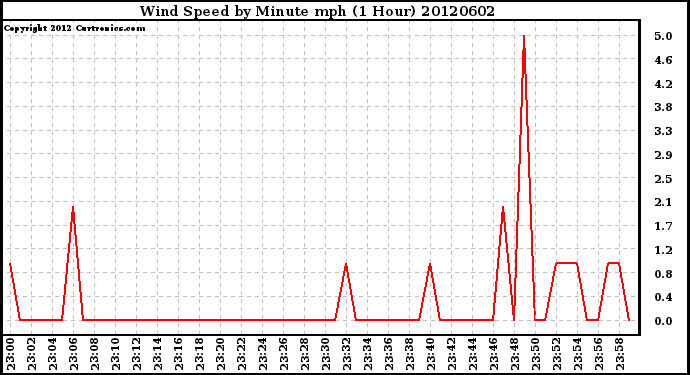Click the 23:56 time label
Screen dimensions: 690x375
coord(599,354)
